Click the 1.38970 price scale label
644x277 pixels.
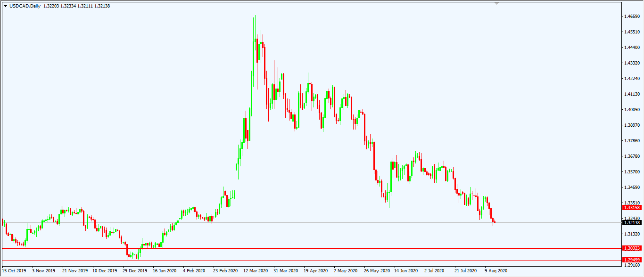click(632, 125)
